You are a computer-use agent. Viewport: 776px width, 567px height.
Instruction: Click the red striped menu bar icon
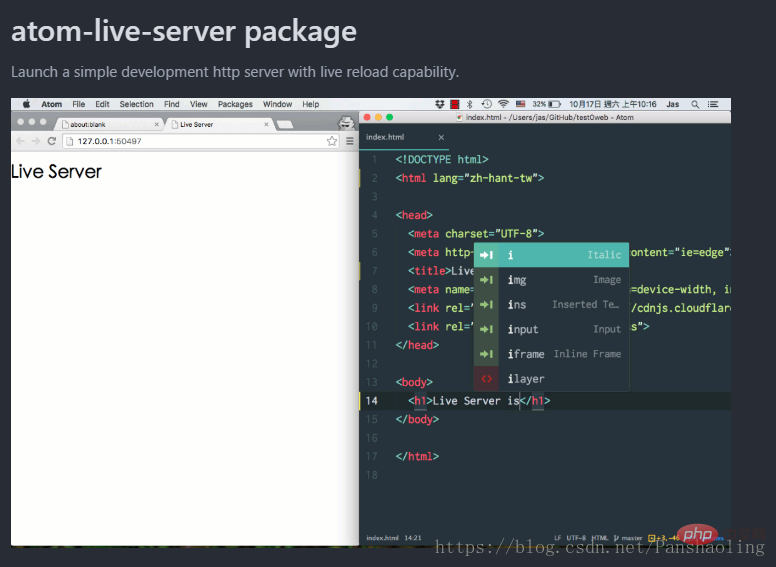(x=454, y=104)
